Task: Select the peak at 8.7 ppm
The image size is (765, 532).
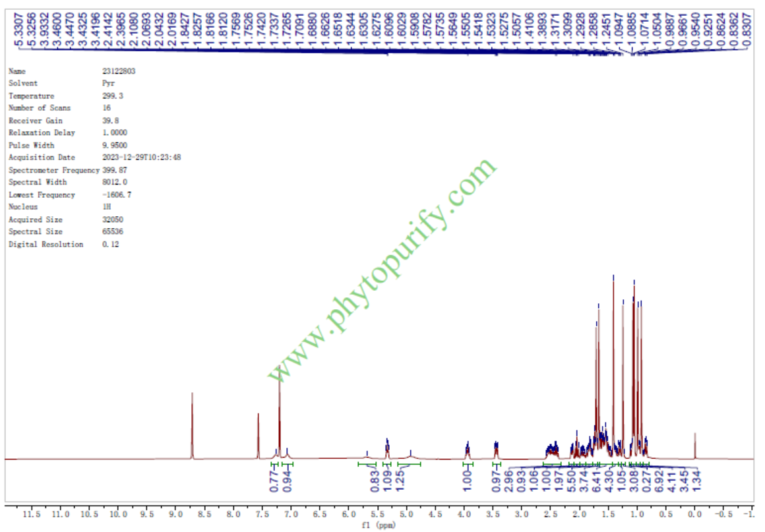Action: [192, 425]
